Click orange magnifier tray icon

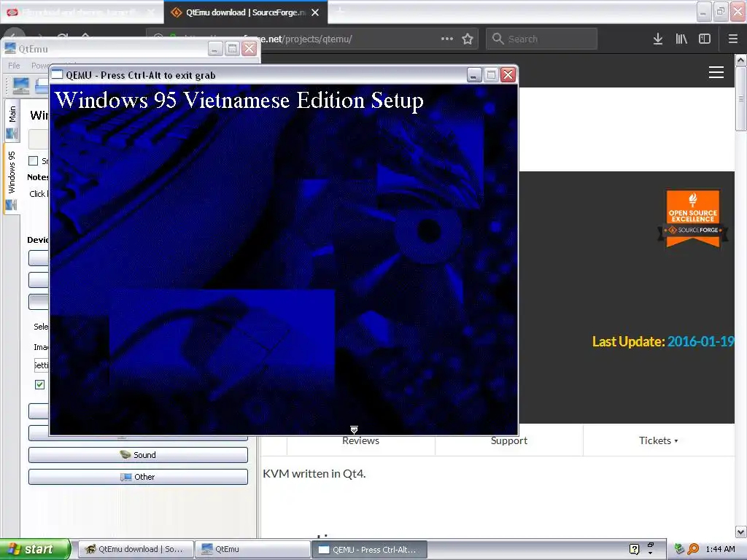coord(693,549)
